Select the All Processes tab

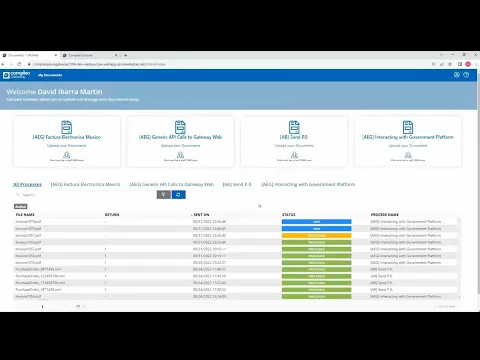(x=27, y=184)
